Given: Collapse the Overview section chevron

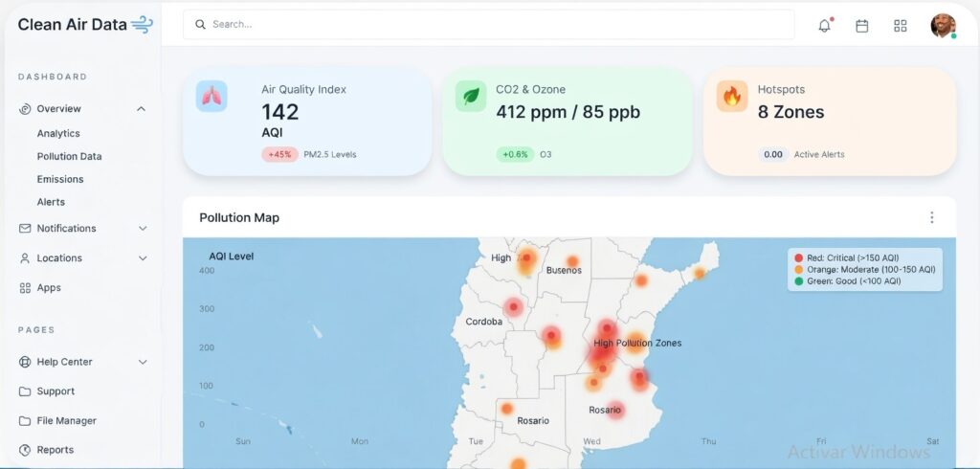Looking at the screenshot, I should 142,109.
